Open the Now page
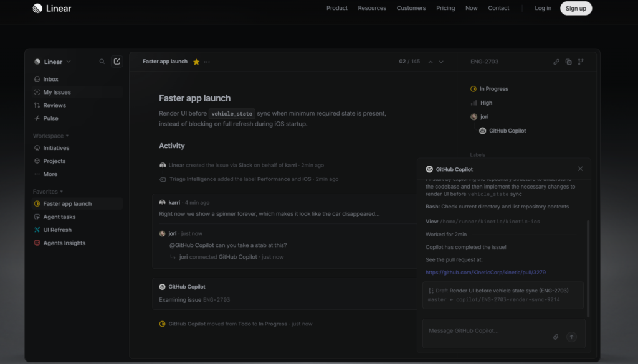Viewport: 638px width, 364px height. point(471,8)
